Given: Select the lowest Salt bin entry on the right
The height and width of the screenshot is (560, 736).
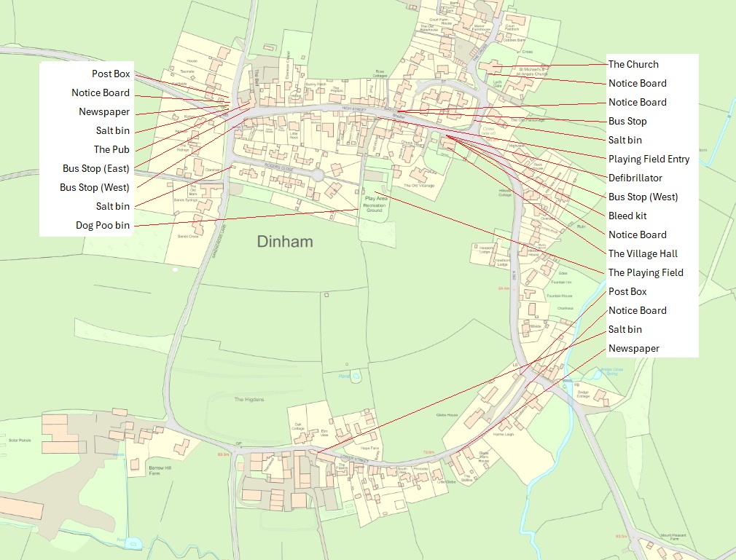Looking at the screenshot, I should pos(625,329).
